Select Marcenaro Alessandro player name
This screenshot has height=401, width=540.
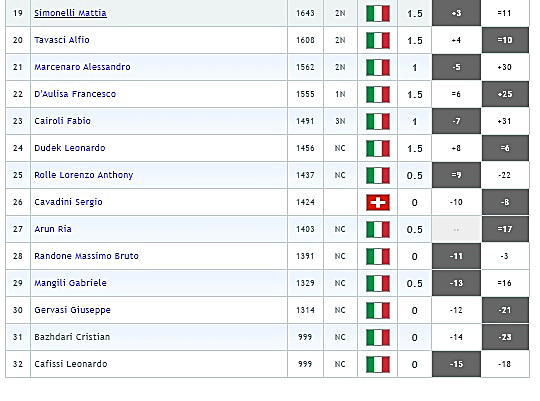pos(82,67)
